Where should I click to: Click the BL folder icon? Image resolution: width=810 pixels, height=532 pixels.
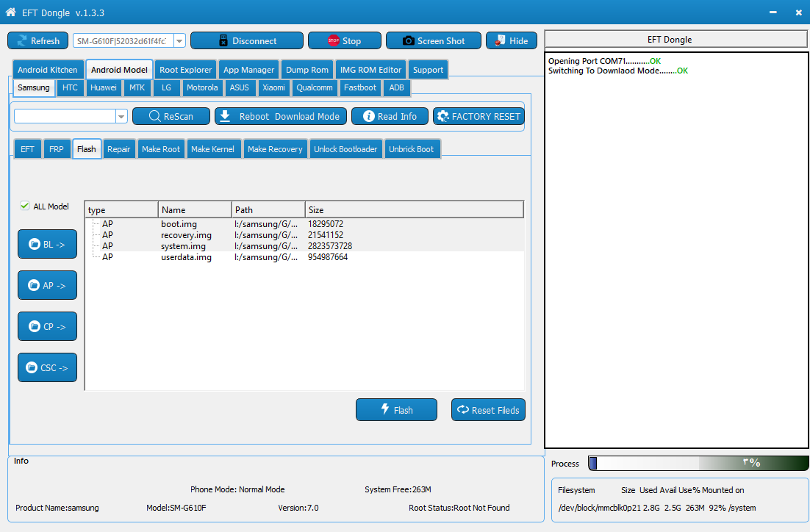click(x=35, y=244)
